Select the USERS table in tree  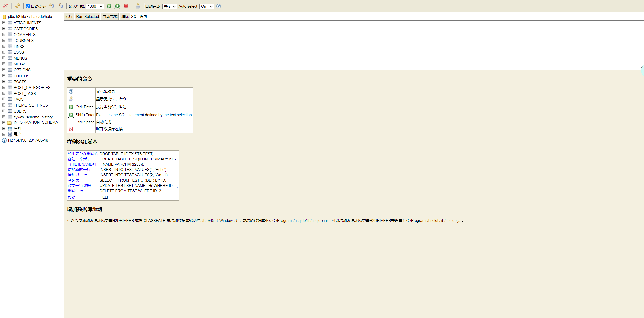[20, 111]
